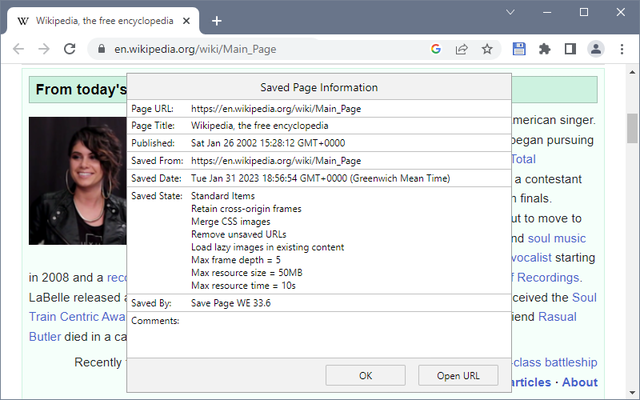Open the 'Train Centric' link
The image size is (640, 400).
point(77,317)
